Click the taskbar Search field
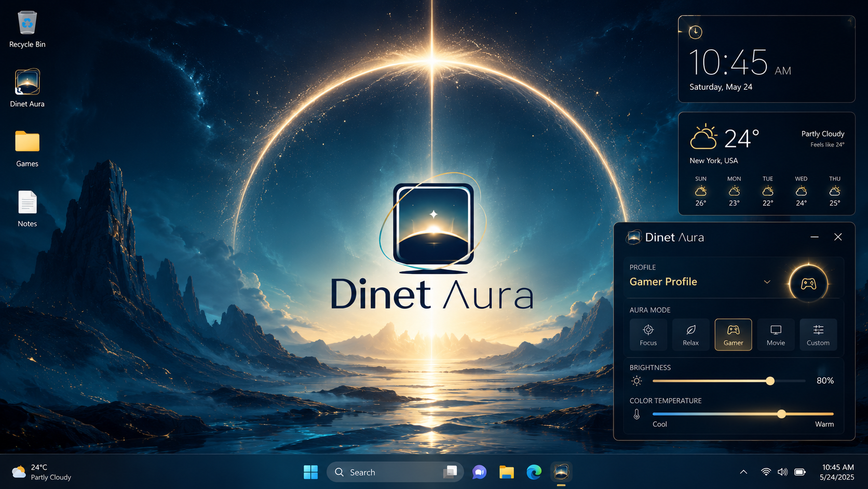The height and width of the screenshot is (489, 868). tap(395, 472)
